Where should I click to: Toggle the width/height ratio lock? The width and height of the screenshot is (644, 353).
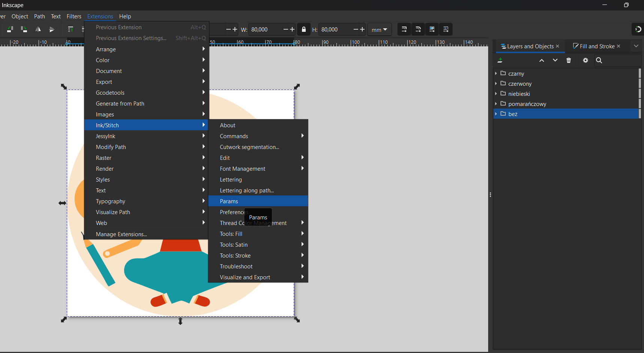tap(304, 29)
